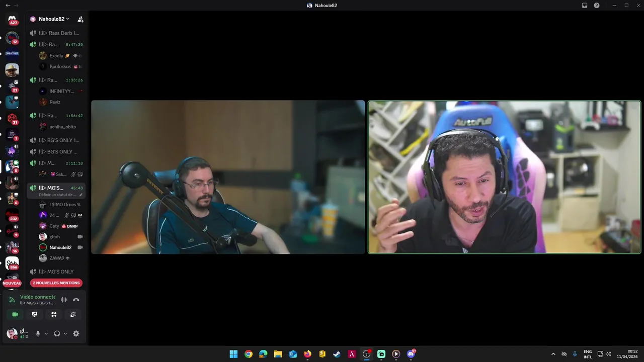This screenshot has height=362, width=644.
Task: Click inbox icon in title bar
Action: tap(585, 6)
